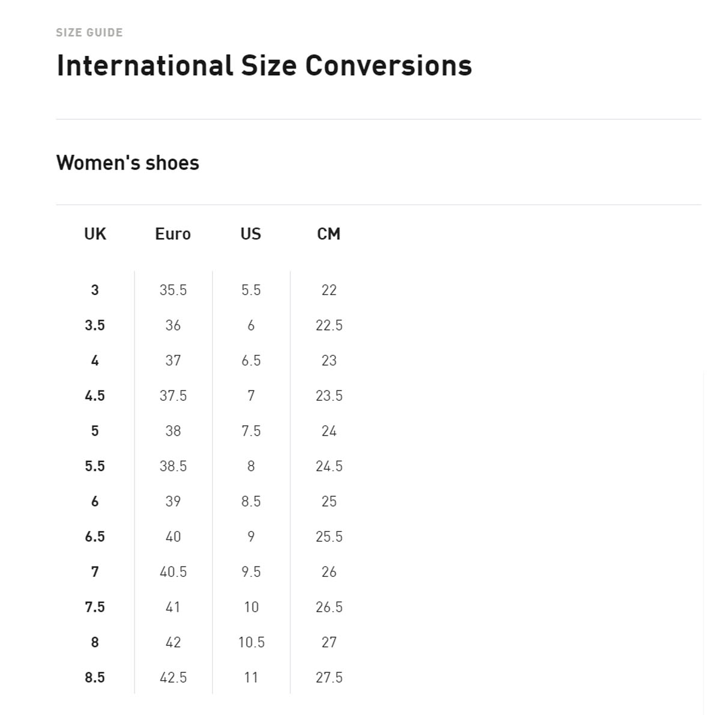Viewport: 728px width, 715px height.
Task: Click Euro size 40.5 cell
Action: tap(173, 572)
